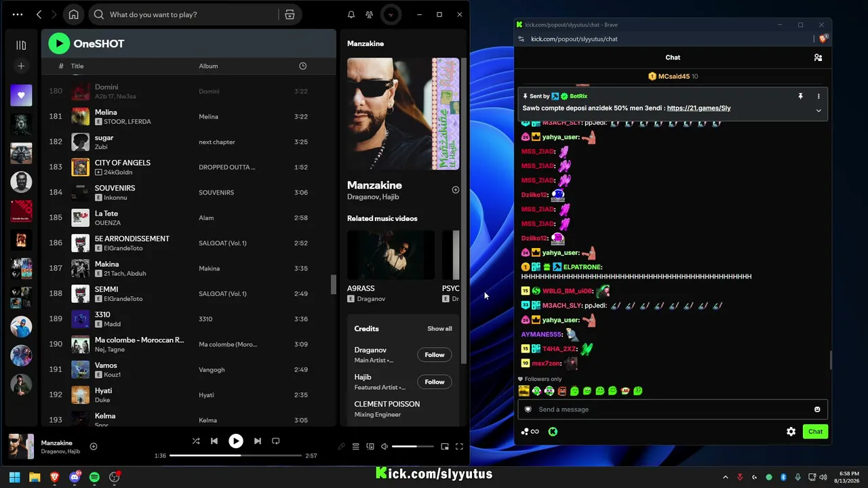868x488 pixels.
Task: Select track 'CITY OF ANGELS'
Action: click(x=188, y=167)
